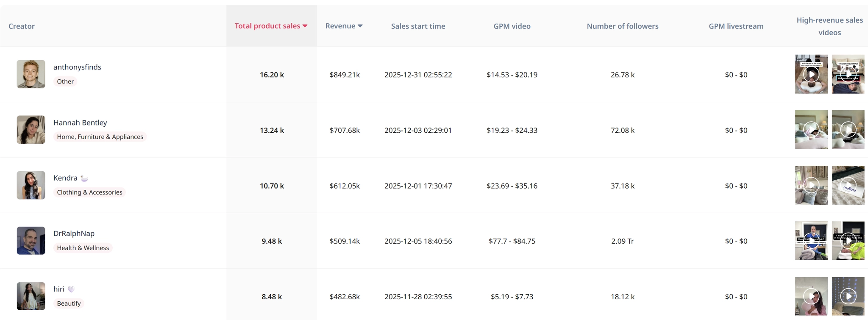Play DrRalphNap first sales video
Image resolution: width=868 pixels, height=320 pixels.
(x=811, y=241)
